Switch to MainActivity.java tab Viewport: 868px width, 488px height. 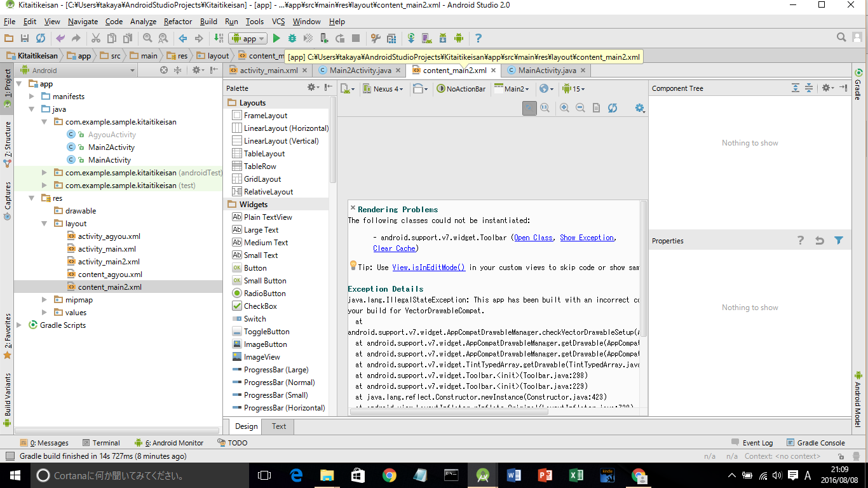point(546,71)
